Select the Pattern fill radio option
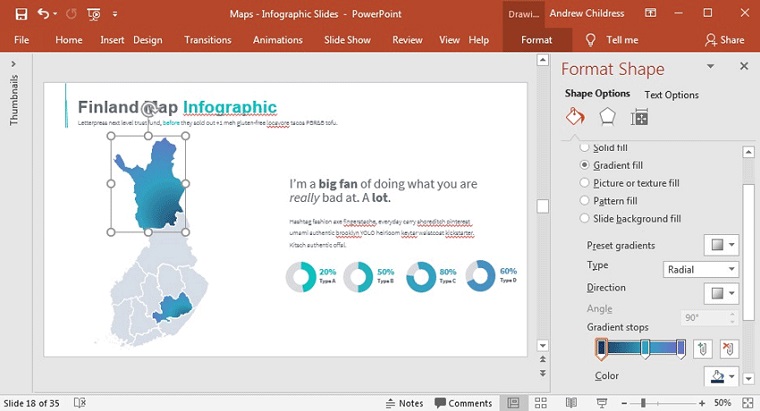Image resolution: width=760 pixels, height=411 pixels. pyautogui.click(x=585, y=201)
